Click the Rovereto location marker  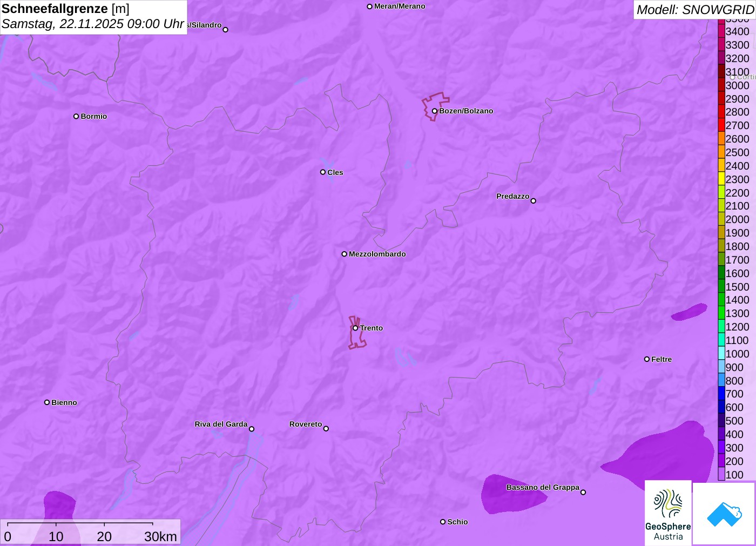coord(326,429)
